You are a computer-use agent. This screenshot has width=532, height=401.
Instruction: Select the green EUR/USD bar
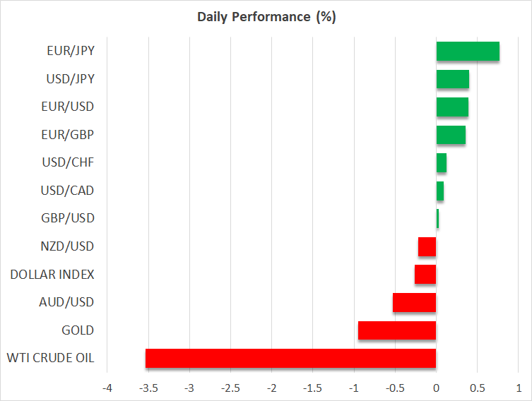[452, 107]
